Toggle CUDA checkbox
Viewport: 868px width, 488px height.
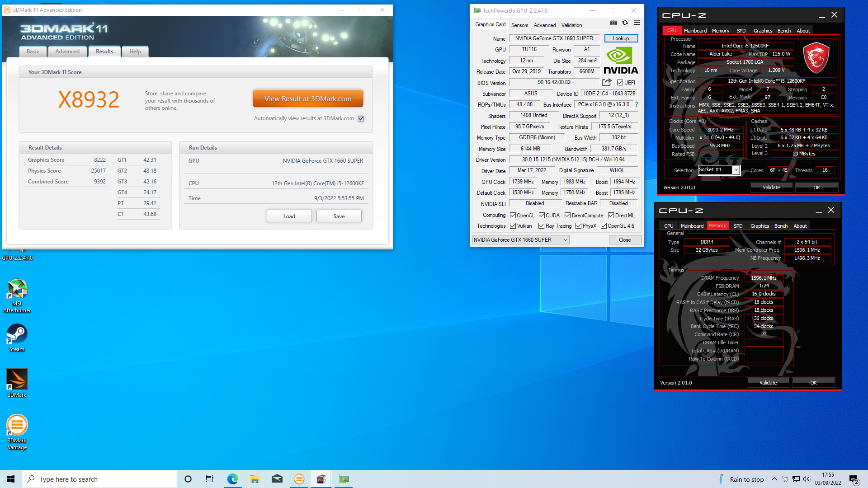click(542, 216)
